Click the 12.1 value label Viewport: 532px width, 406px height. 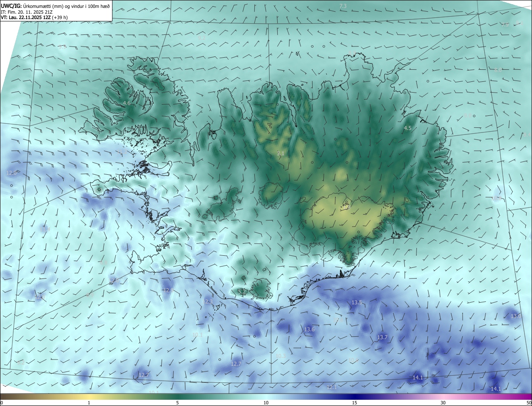coord(332,387)
